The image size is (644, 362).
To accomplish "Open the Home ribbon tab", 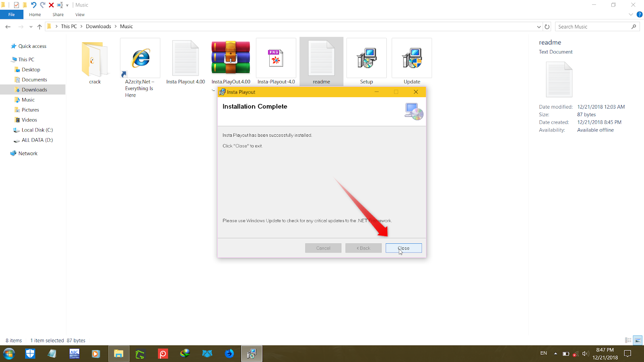I will [35, 14].
